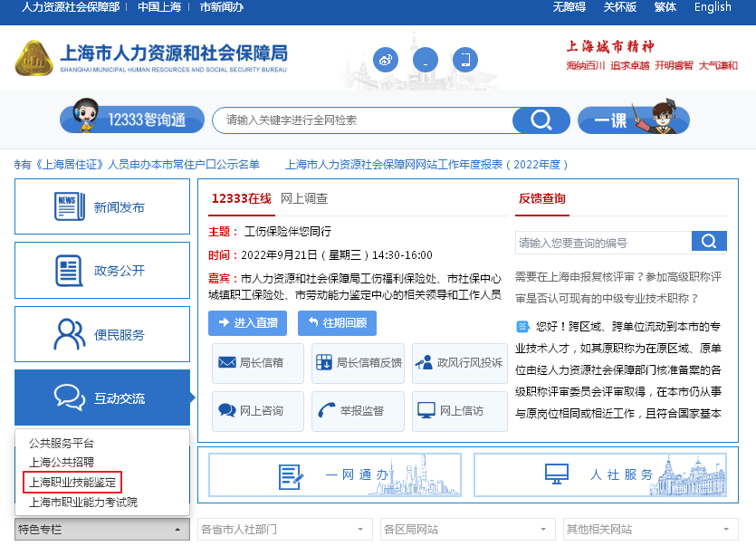Click the bureau name title text
Screen dimensions: 756x546
174,53
